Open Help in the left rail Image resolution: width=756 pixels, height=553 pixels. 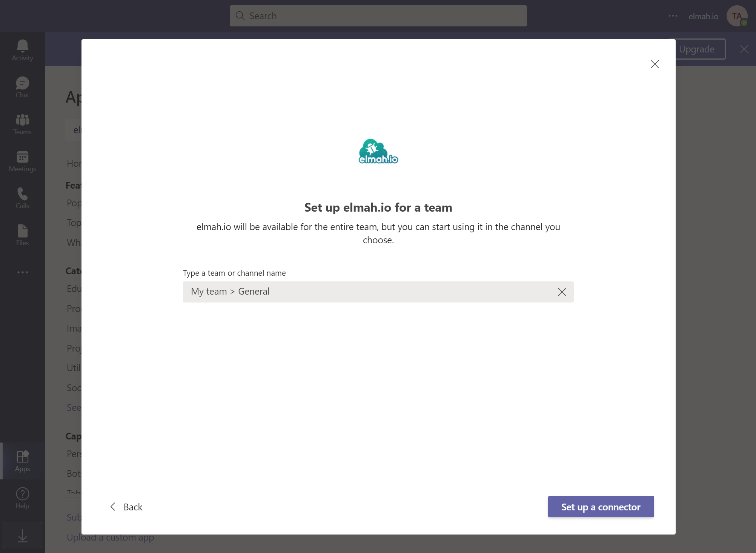tap(22, 498)
